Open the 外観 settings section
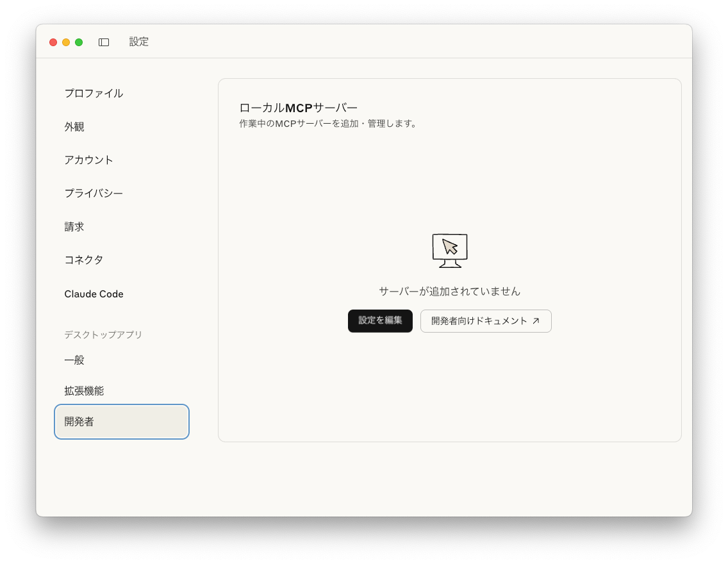Image resolution: width=728 pixels, height=564 pixels. pyautogui.click(x=122, y=127)
